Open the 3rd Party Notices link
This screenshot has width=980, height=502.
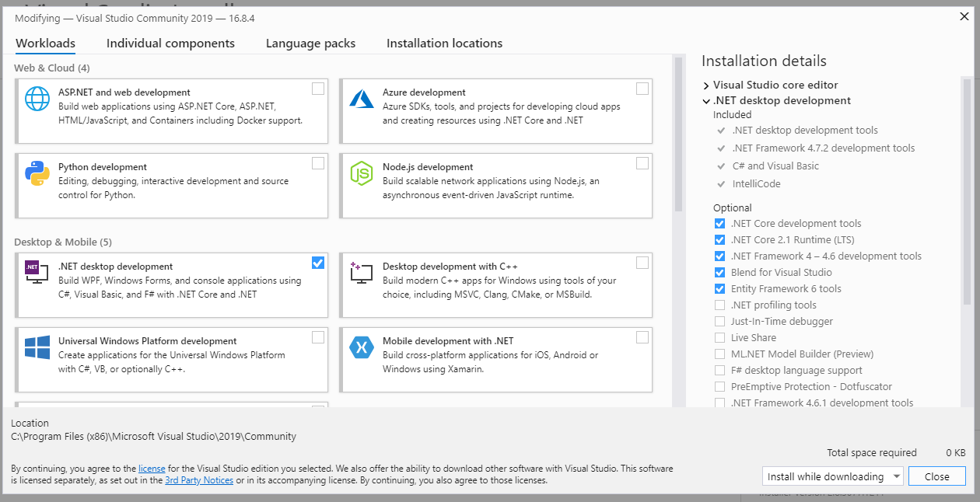(x=199, y=480)
